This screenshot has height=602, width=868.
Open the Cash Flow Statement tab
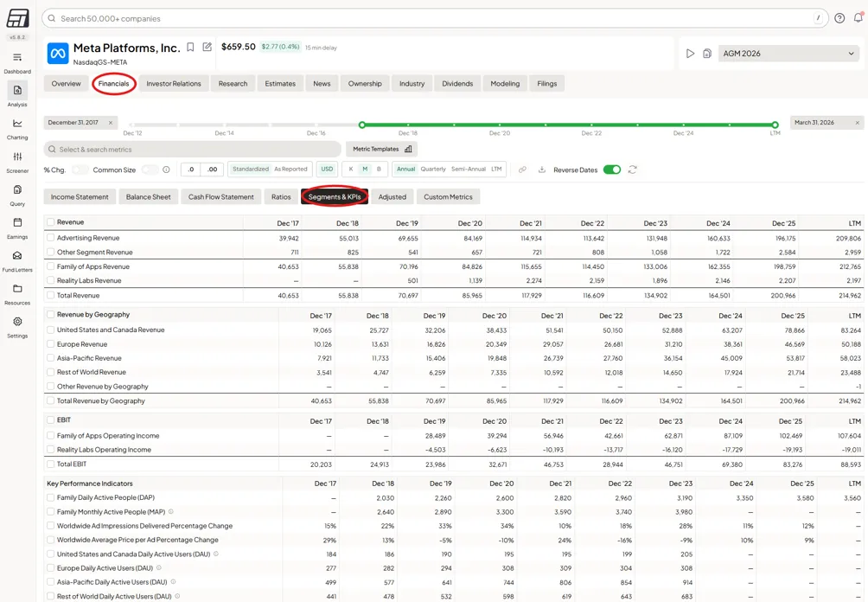click(x=220, y=196)
